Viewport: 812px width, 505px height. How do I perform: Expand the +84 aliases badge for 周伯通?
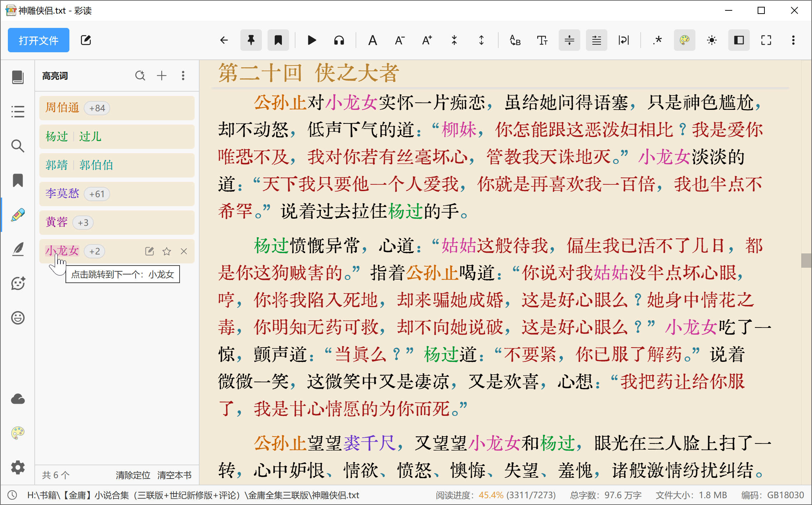97,108
